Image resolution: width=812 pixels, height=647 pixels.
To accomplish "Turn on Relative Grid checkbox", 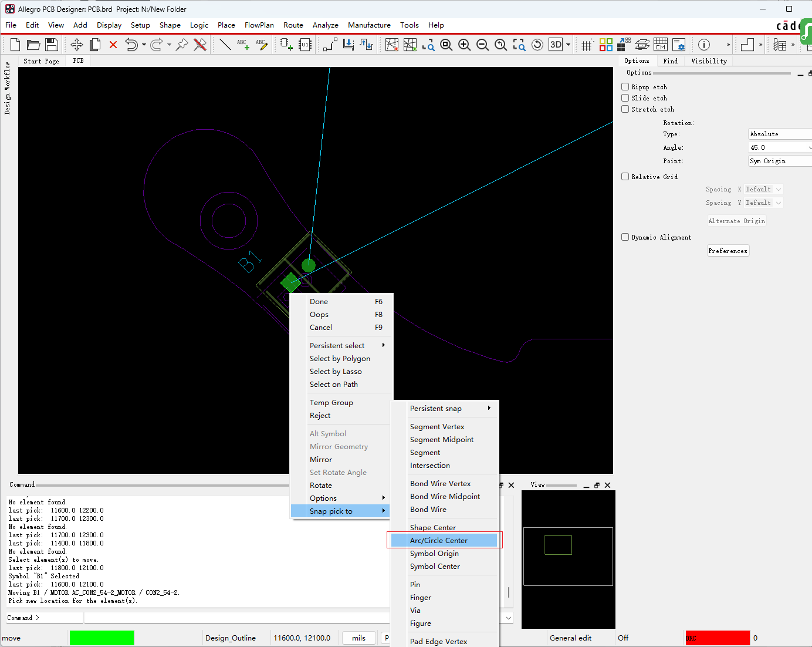I will pyautogui.click(x=625, y=177).
